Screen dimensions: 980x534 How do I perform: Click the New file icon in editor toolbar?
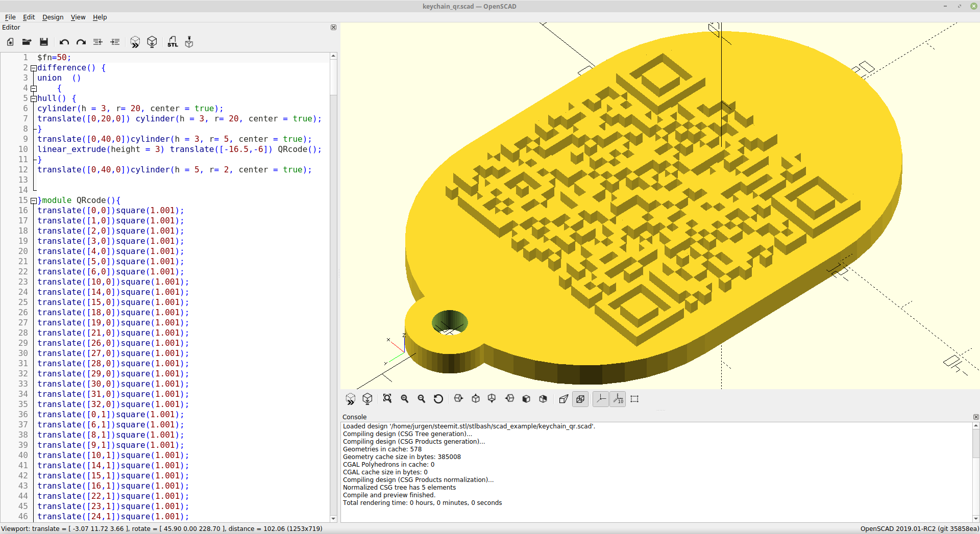[x=10, y=42]
